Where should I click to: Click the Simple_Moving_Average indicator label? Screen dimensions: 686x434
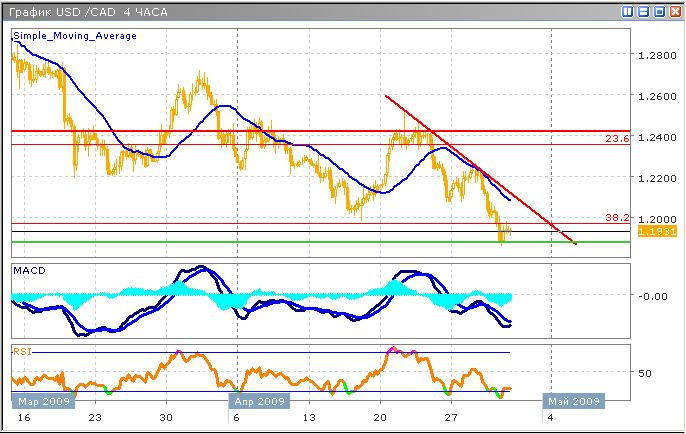coord(75,35)
